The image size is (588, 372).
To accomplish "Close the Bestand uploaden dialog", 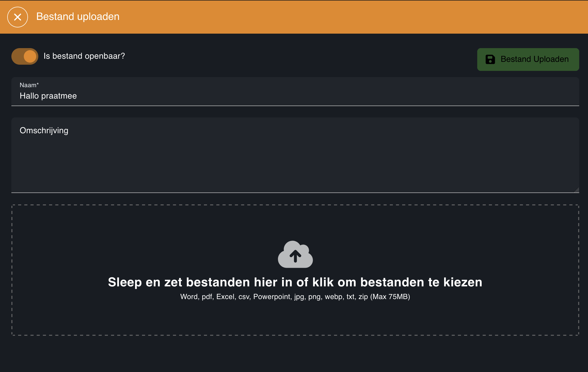I will (18, 17).
